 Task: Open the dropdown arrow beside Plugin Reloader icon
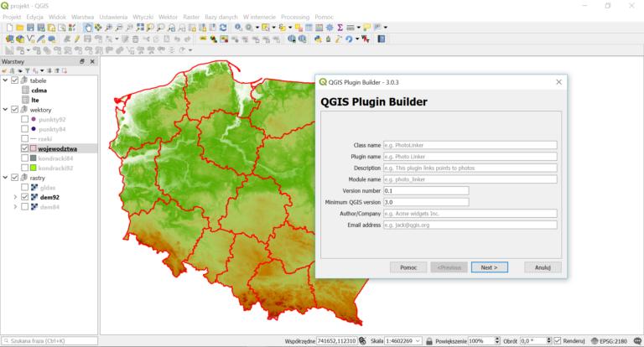[357, 39]
